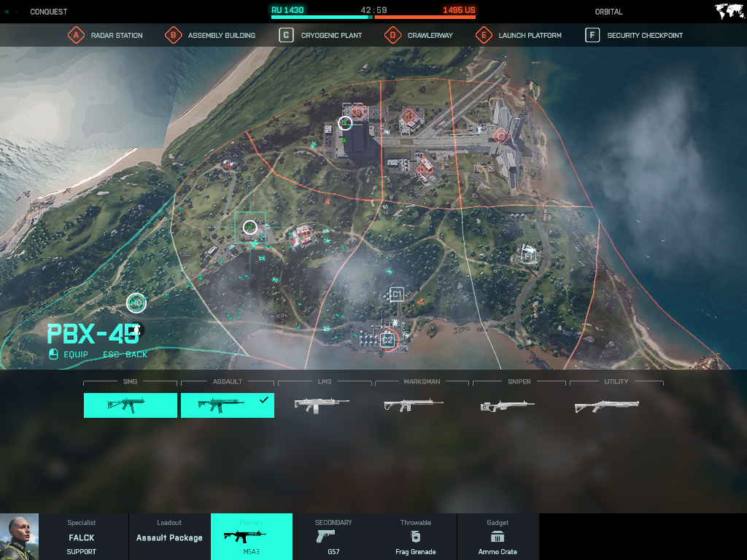Click the PBX-45 weapon name

tap(93, 334)
